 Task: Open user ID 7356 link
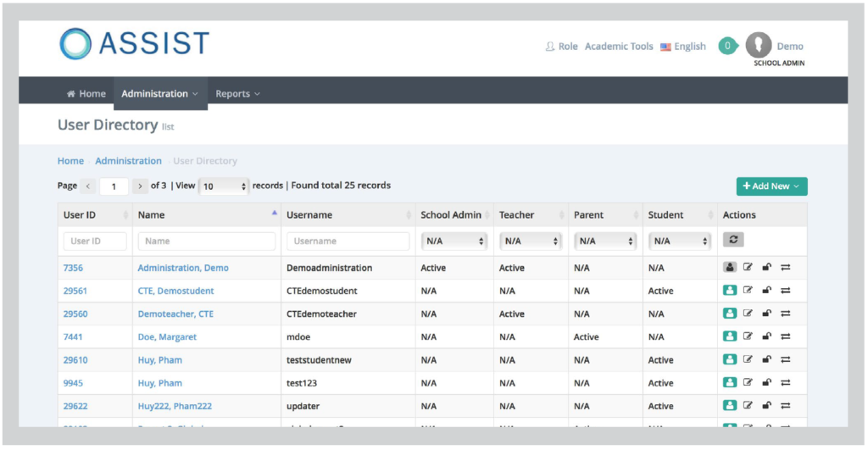click(x=73, y=268)
